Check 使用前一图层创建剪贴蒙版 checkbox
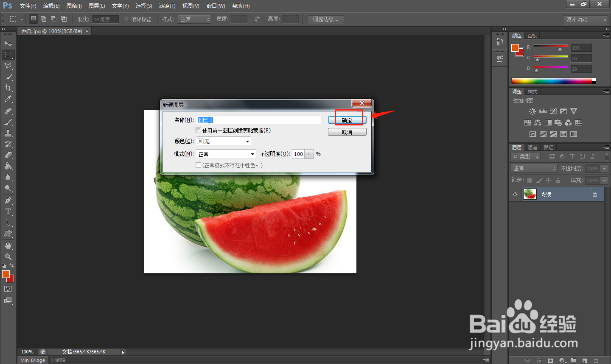 pyautogui.click(x=198, y=131)
